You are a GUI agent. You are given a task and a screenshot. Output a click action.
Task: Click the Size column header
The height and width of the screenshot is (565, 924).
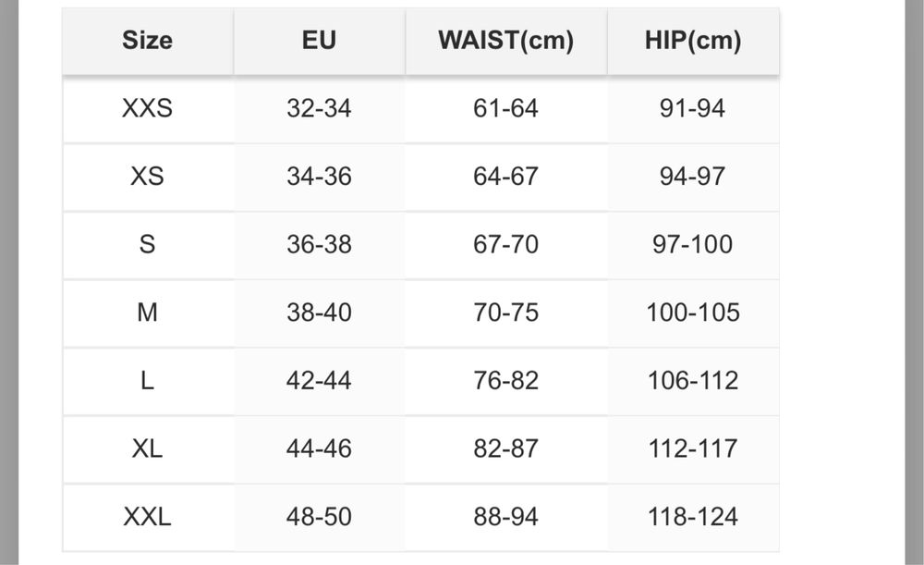click(147, 41)
